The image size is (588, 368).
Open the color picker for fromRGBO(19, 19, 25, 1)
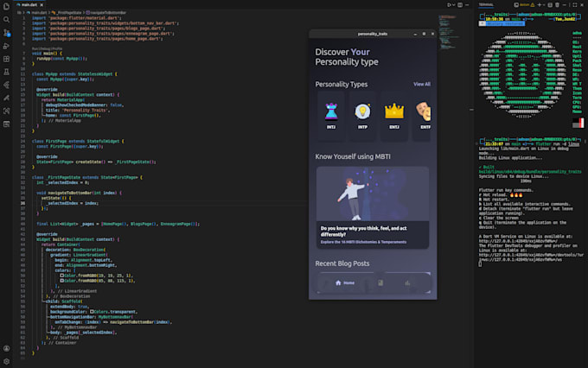click(x=62, y=276)
